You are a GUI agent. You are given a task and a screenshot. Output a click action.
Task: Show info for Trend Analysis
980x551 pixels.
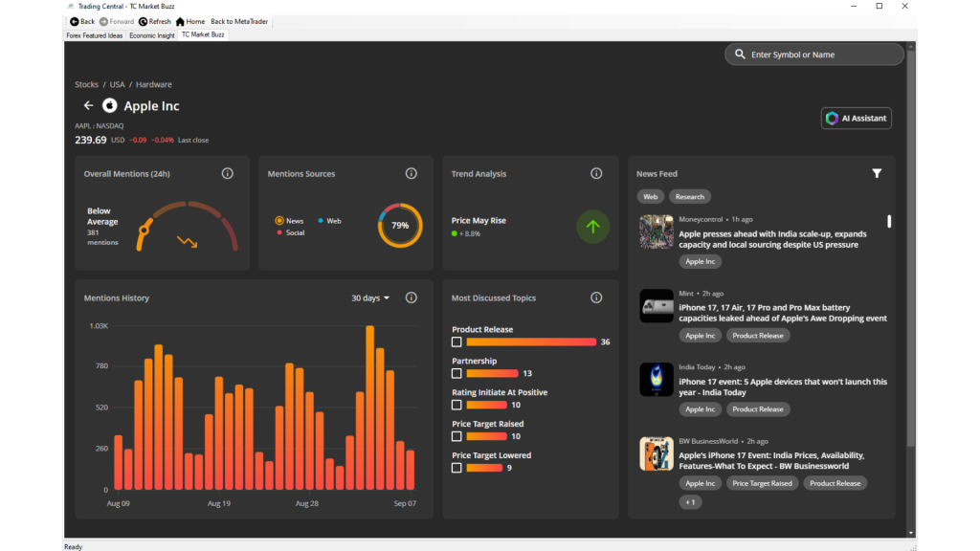[x=596, y=174]
